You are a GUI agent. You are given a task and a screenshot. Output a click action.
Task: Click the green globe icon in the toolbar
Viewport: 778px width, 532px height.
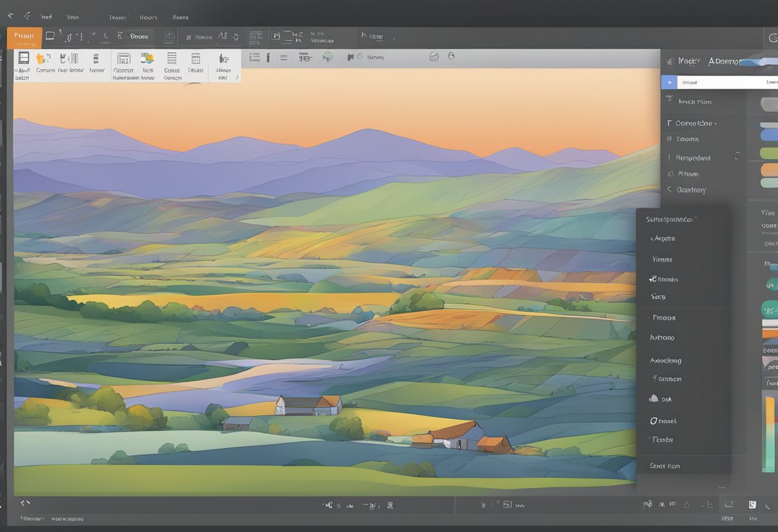click(328, 57)
